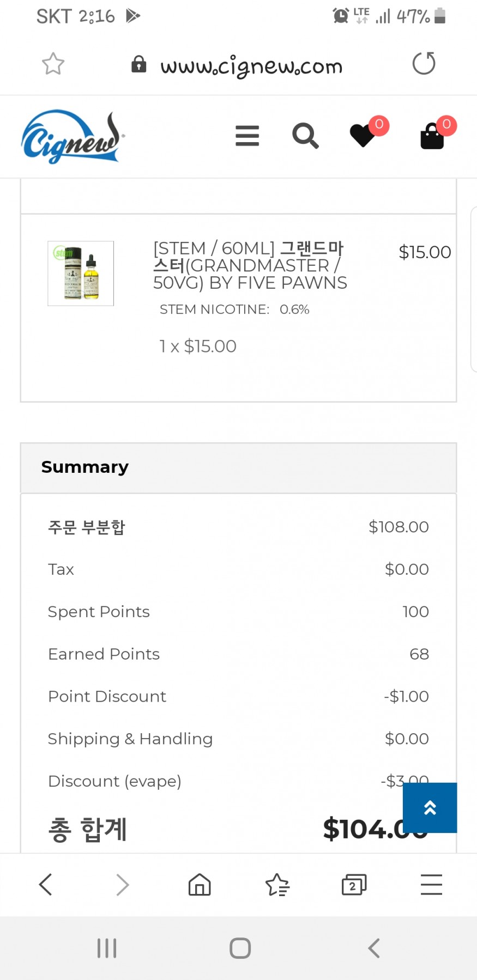This screenshot has width=477, height=980.
Task: Open the browser options menu
Action: [x=431, y=885]
